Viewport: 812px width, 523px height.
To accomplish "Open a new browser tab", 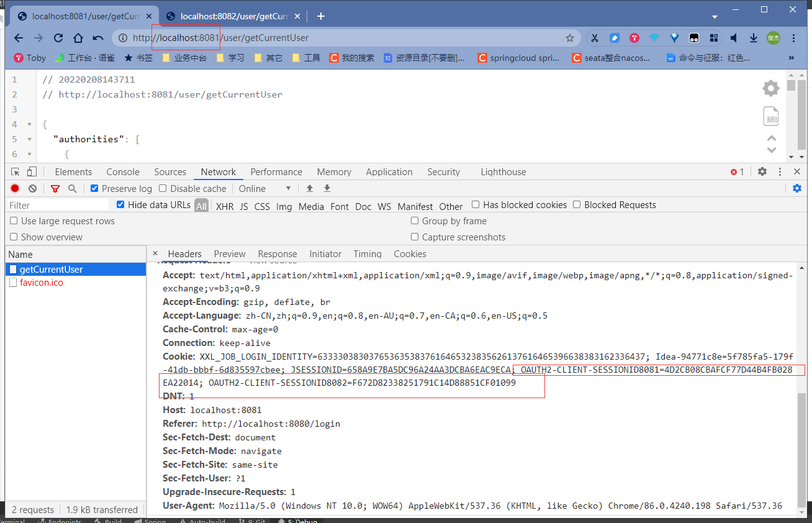I will (x=321, y=16).
